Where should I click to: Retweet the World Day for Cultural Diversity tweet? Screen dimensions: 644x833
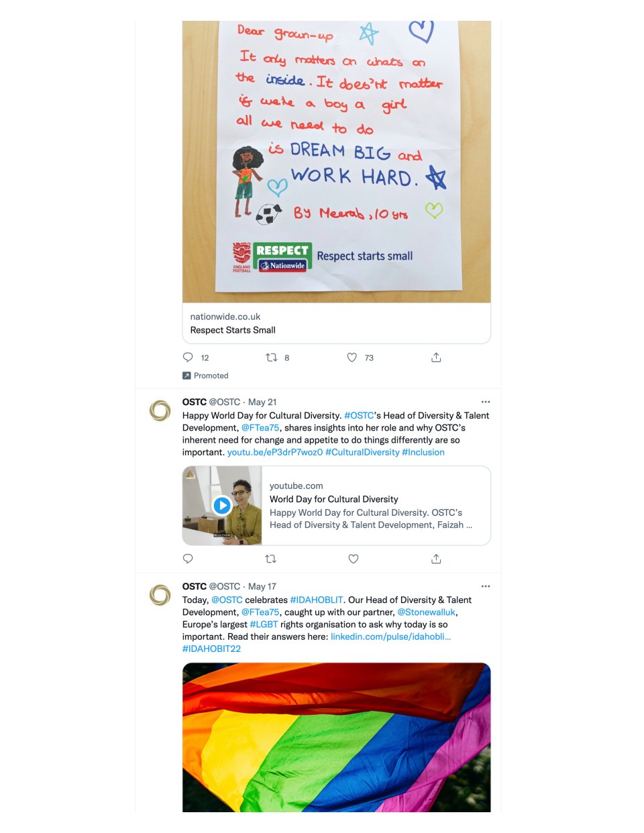[271, 559]
